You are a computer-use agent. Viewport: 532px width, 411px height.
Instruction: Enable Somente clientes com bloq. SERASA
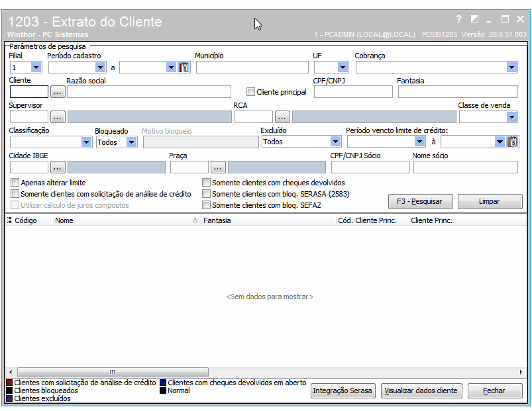(206, 194)
